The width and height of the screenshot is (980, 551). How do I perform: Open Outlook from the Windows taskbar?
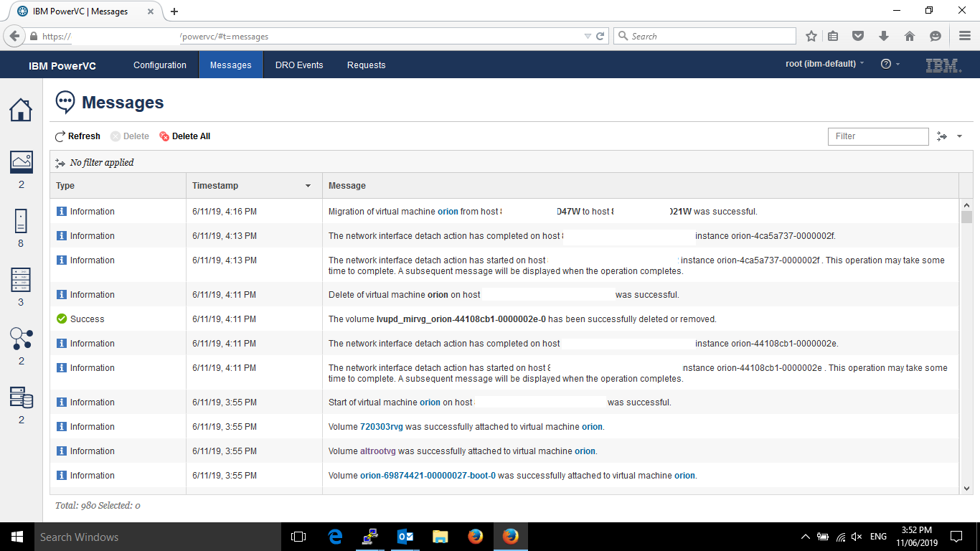coord(405,537)
